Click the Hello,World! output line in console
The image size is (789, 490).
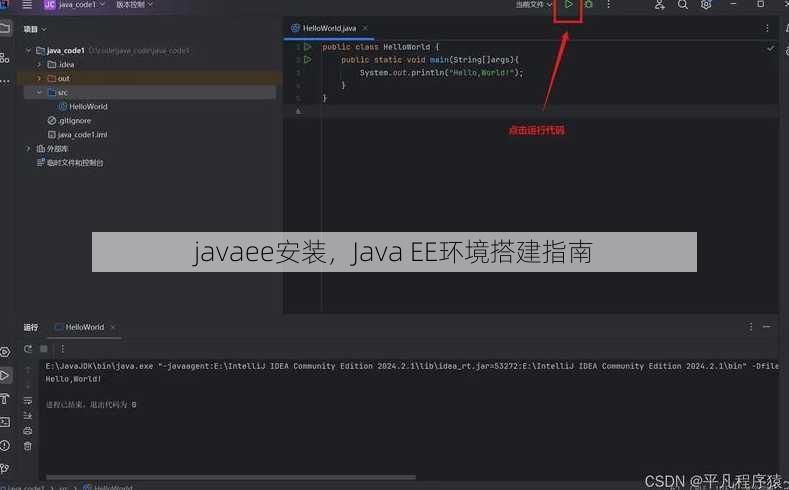coord(73,379)
